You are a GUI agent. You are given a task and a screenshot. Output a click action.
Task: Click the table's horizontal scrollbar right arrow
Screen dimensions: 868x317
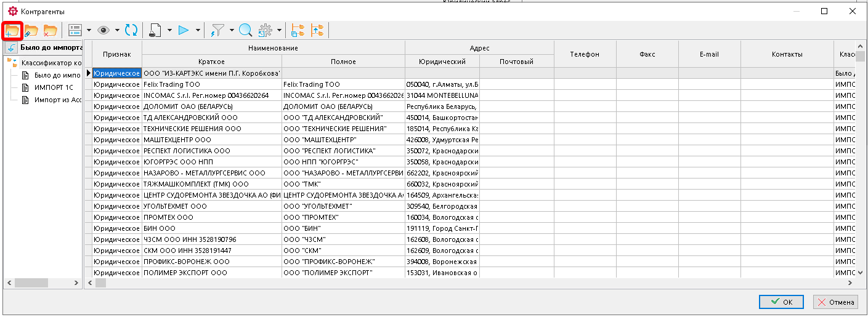[x=850, y=283]
